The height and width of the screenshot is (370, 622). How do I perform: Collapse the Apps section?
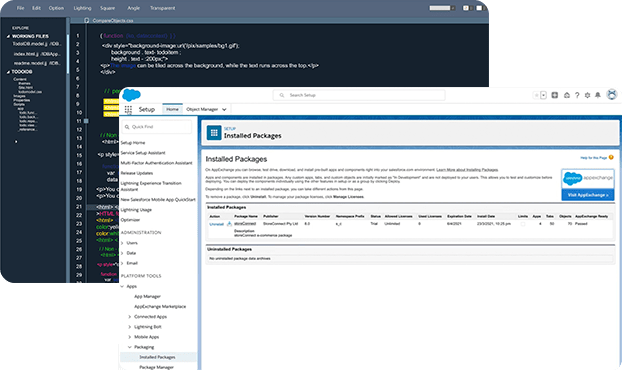click(122, 286)
